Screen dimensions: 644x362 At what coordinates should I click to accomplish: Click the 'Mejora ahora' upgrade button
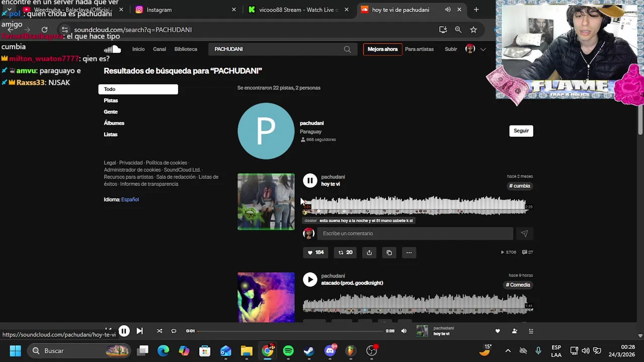(382, 49)
